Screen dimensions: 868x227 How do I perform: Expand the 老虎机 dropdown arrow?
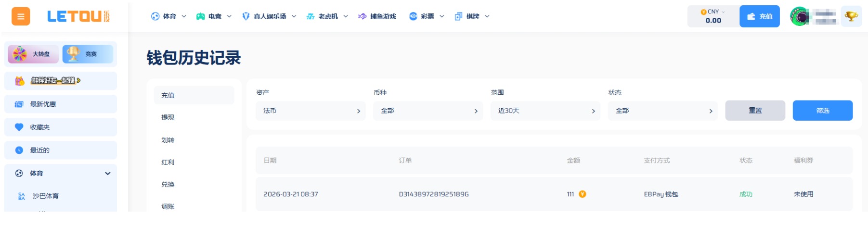pyautogui.click(x=346, y=16)
